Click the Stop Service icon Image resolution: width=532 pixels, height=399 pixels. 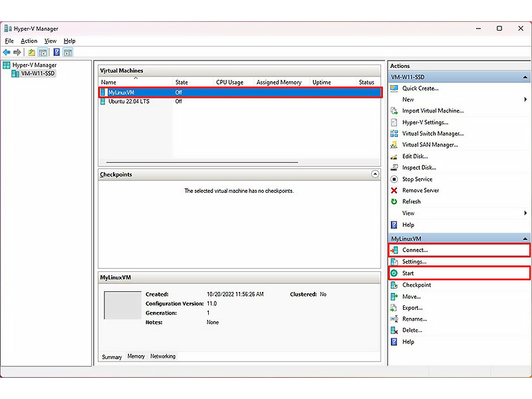(394, 179)
